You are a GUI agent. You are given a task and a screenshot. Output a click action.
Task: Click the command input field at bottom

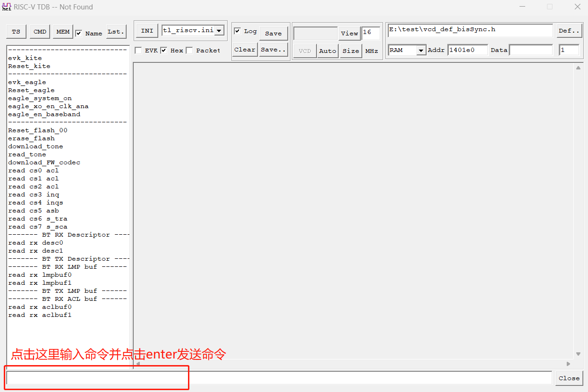(x=94, y=378)
